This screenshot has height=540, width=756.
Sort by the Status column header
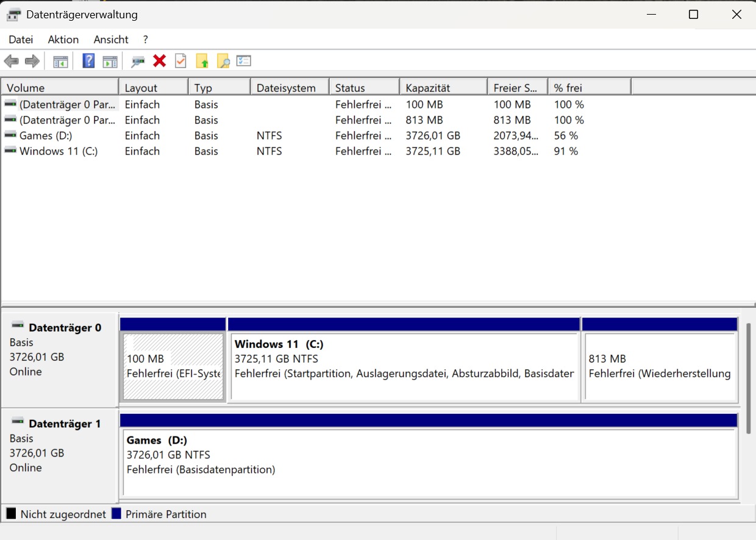pyautogui.click(x=365, y=88)
